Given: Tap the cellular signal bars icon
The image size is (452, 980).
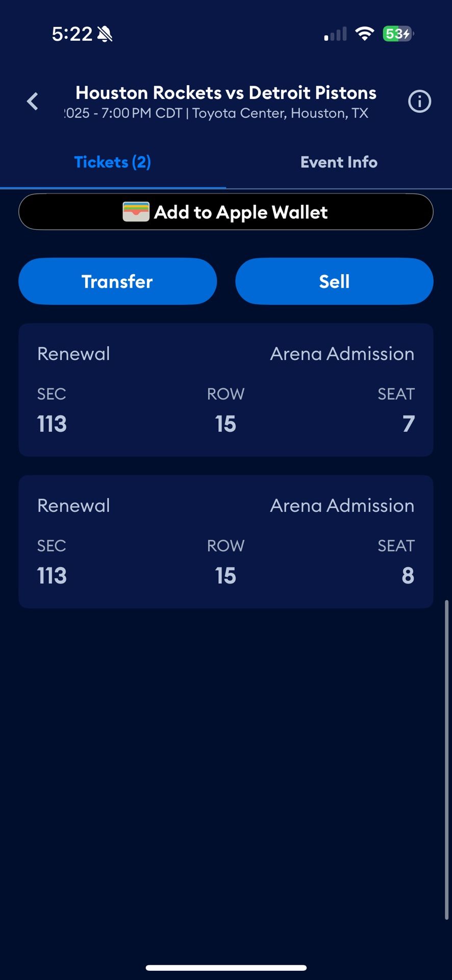Looking at the screenshot, I should pos(335,34).
